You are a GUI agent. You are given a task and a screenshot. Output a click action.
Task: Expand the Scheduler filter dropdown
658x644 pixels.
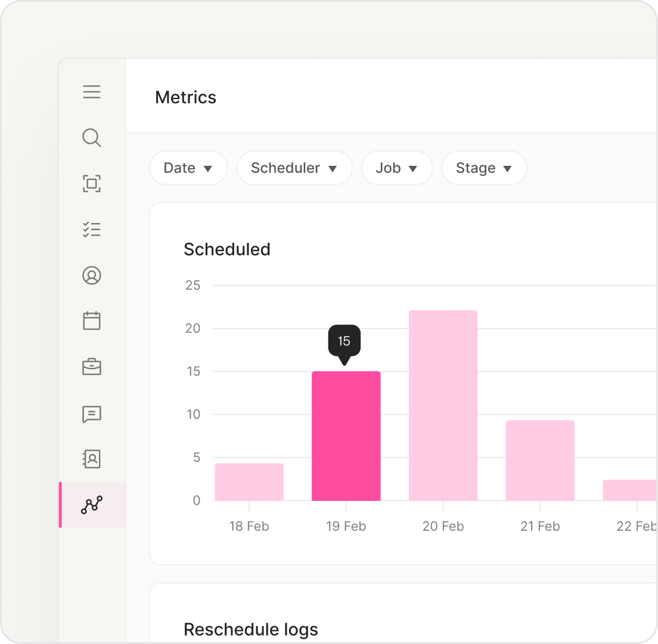tap(294, 168)
